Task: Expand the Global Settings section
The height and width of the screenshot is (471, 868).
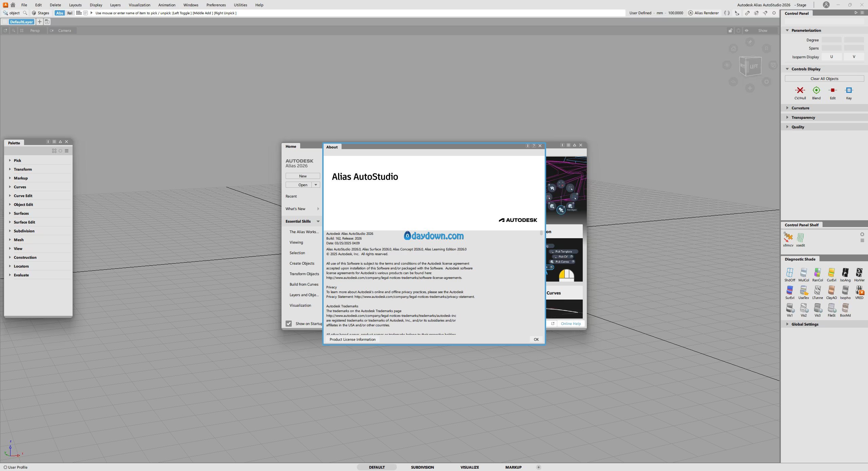Action: (787, 324)
